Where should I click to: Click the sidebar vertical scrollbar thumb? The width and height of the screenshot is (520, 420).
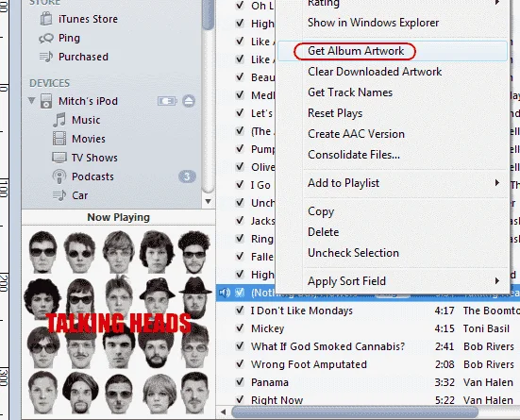pyautogui.click(x=208, y=15)
